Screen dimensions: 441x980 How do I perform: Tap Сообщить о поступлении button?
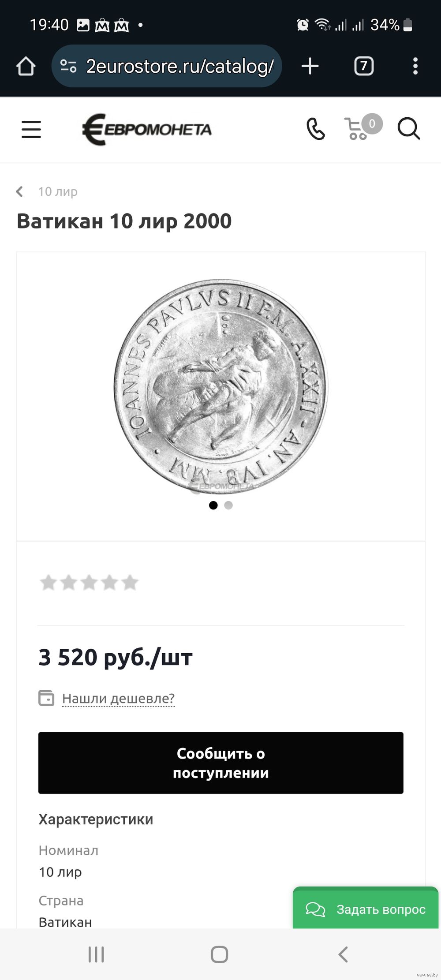(x=221, y=763)
